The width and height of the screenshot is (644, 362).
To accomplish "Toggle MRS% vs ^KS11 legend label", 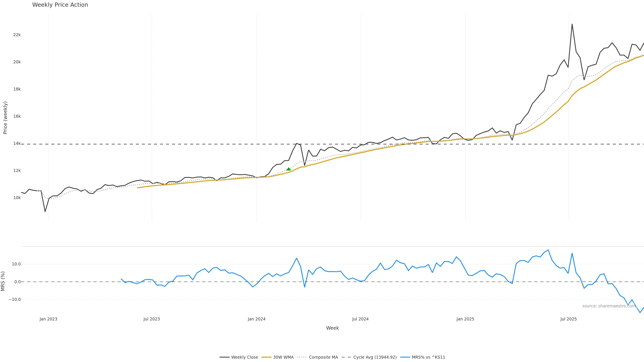I will point(428,357).
